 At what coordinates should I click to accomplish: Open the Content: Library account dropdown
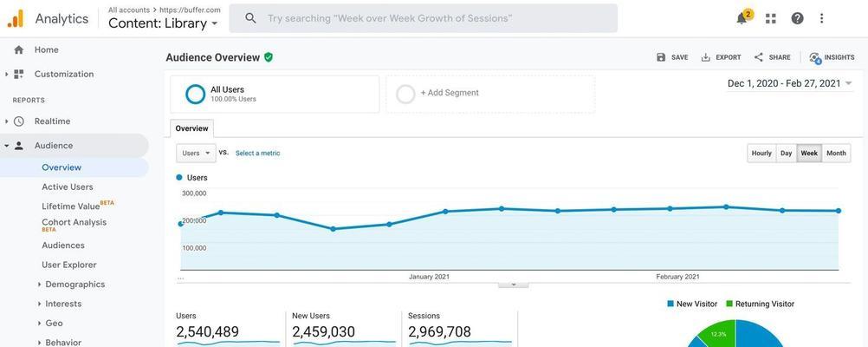pos(163,23)
